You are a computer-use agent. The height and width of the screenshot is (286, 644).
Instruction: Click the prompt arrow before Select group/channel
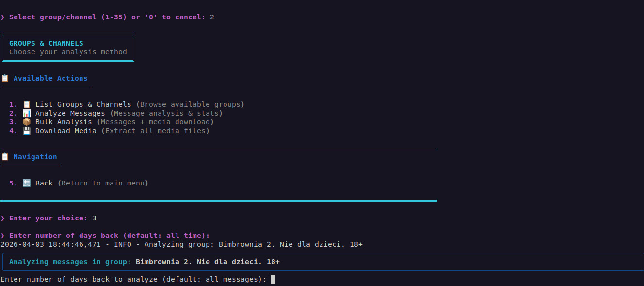click(x=3, y=17)
